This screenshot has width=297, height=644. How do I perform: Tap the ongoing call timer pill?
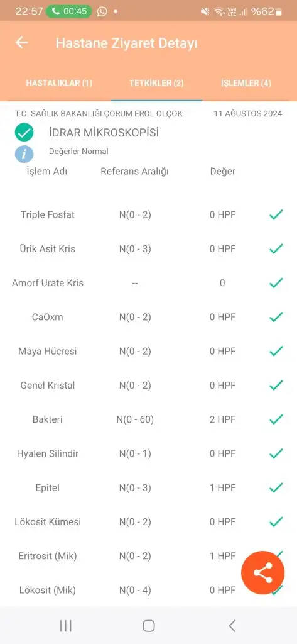point(69,11)
